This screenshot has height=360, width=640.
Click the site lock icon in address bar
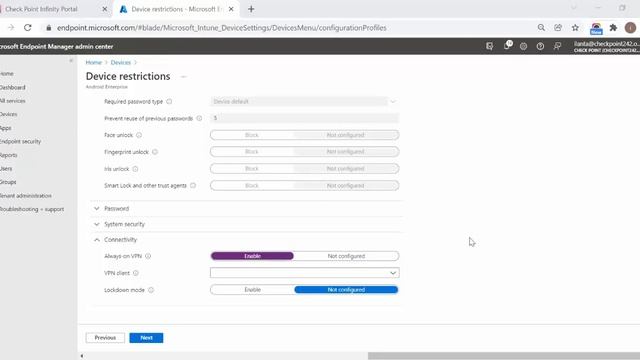(x=49, y=28)
